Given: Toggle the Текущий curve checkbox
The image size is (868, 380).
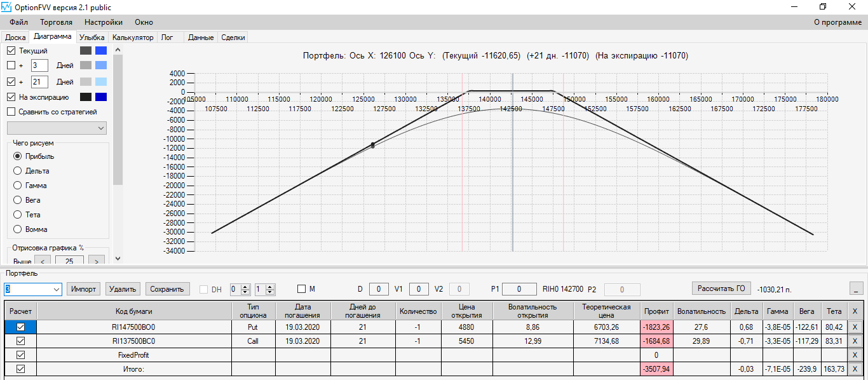Looking at the screenshot, I should (11, 50).
